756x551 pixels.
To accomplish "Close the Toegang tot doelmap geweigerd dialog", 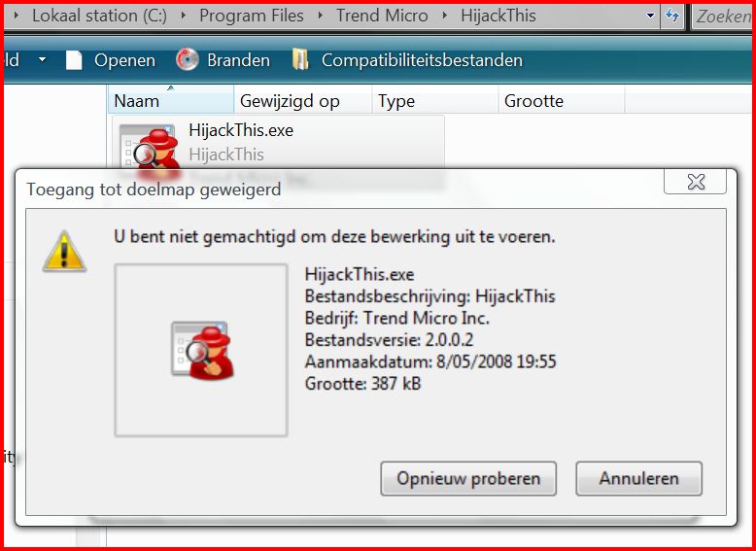I will 695,182.
